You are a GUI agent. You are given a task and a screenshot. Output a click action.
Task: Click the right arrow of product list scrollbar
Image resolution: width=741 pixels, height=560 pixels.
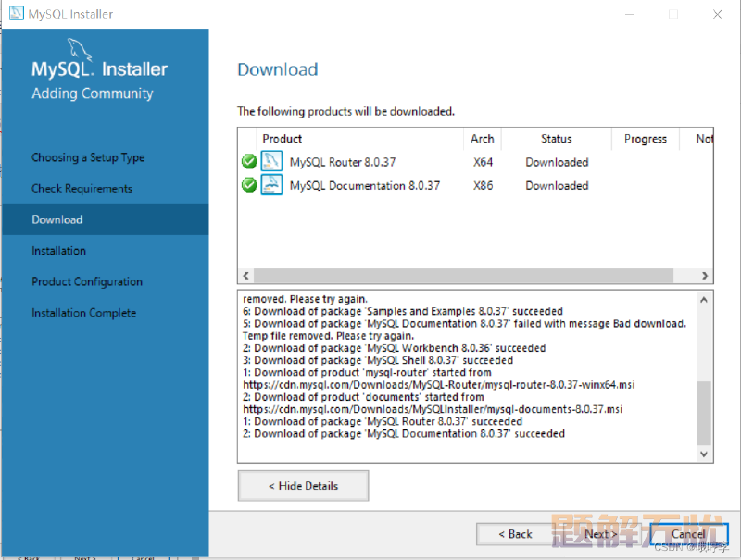705,275
